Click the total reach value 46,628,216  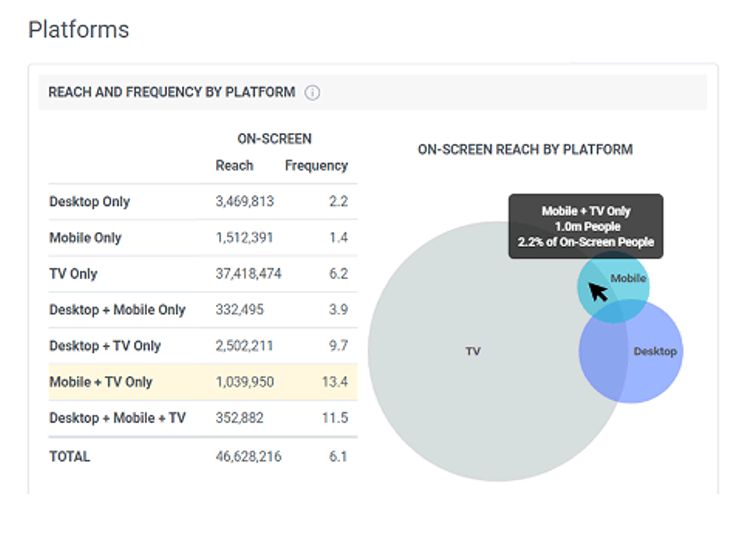pos(248,456)
